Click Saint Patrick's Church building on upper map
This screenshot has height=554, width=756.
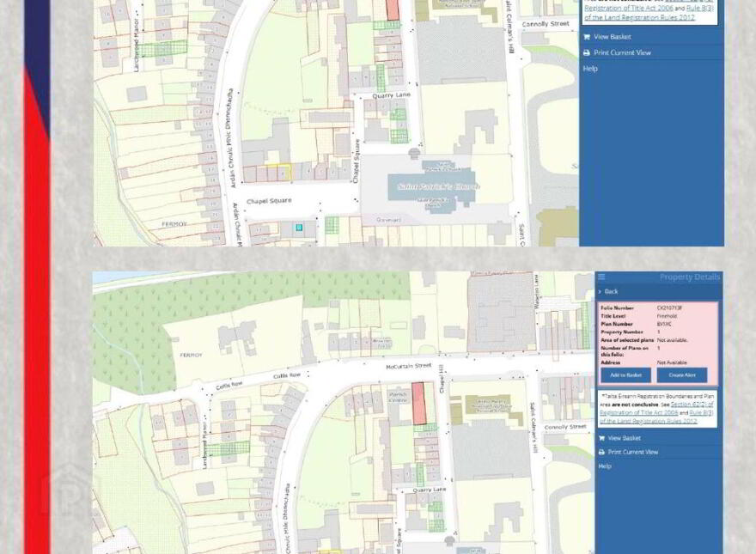[432, 186]
